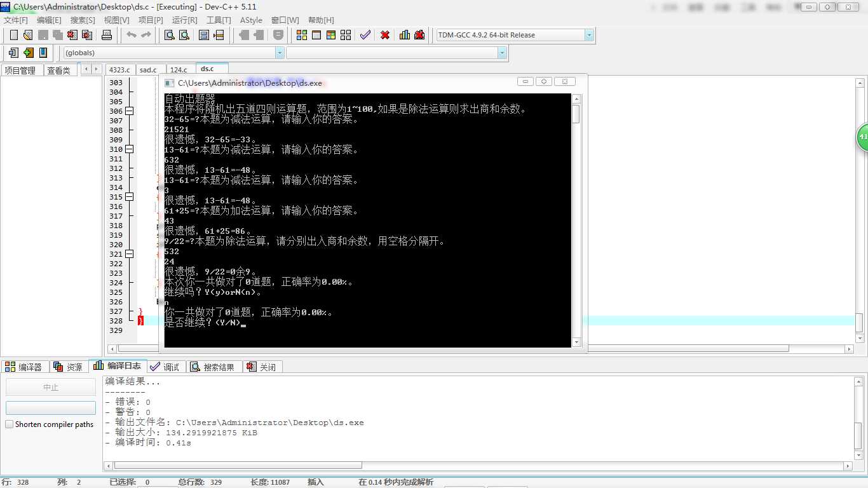Click the Rebuild All icon
The image size is (868, 488).
pos(346,35)
